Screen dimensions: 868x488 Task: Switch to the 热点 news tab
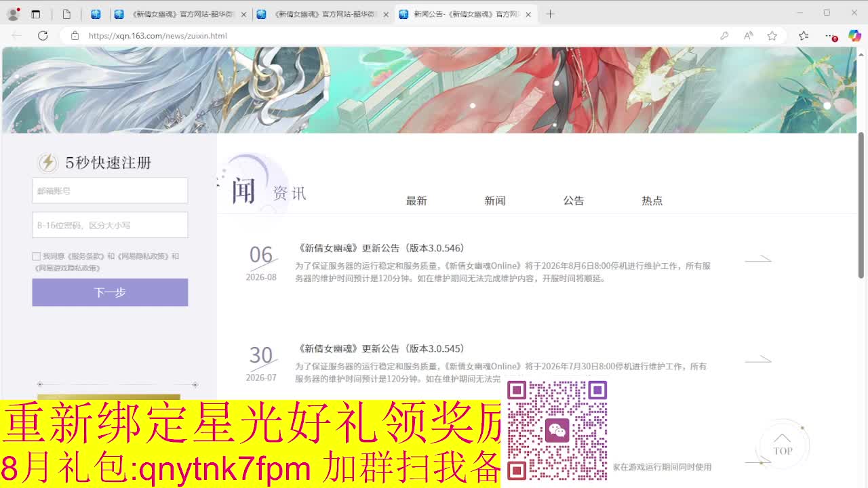click(x=652, y=201)
